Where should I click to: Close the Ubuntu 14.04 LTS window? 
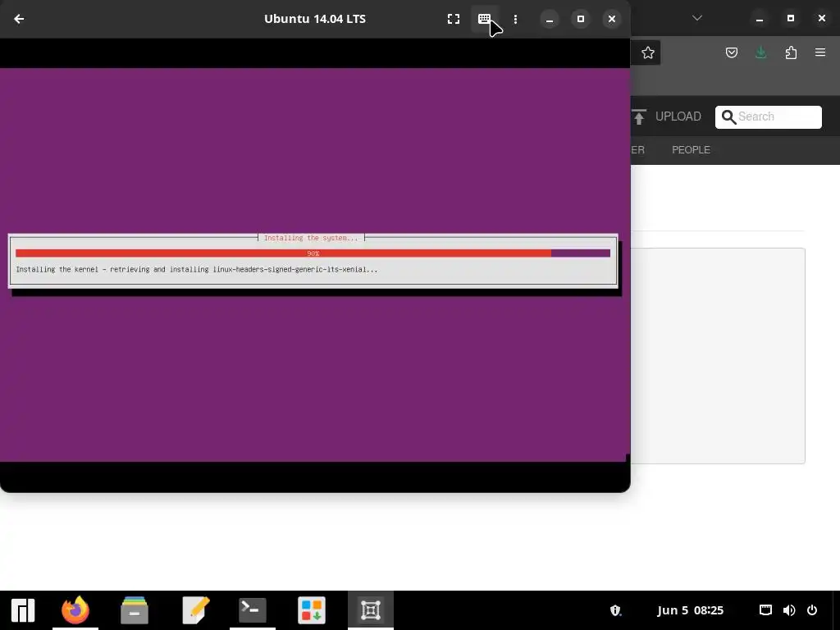coord(612,19)
